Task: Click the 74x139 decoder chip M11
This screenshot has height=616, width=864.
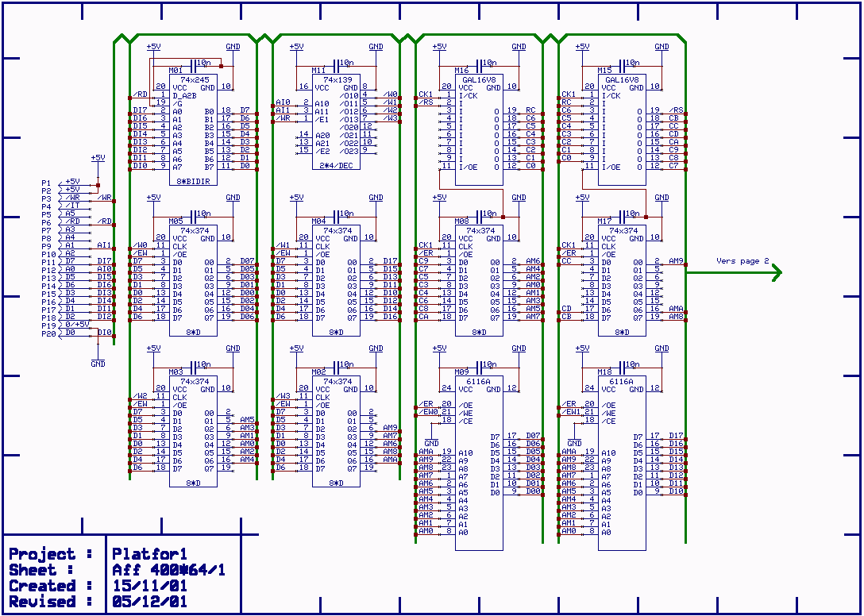Action: [x=336, y=123]
